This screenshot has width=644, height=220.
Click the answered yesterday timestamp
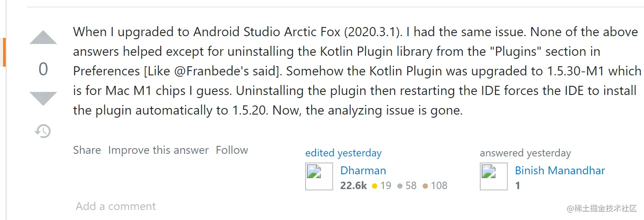click(x=525, y=153)
